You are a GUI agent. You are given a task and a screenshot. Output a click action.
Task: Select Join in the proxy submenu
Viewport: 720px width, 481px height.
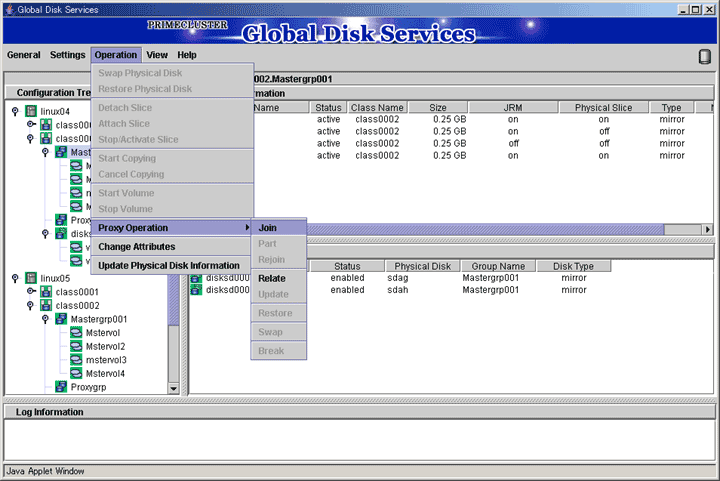279,228
